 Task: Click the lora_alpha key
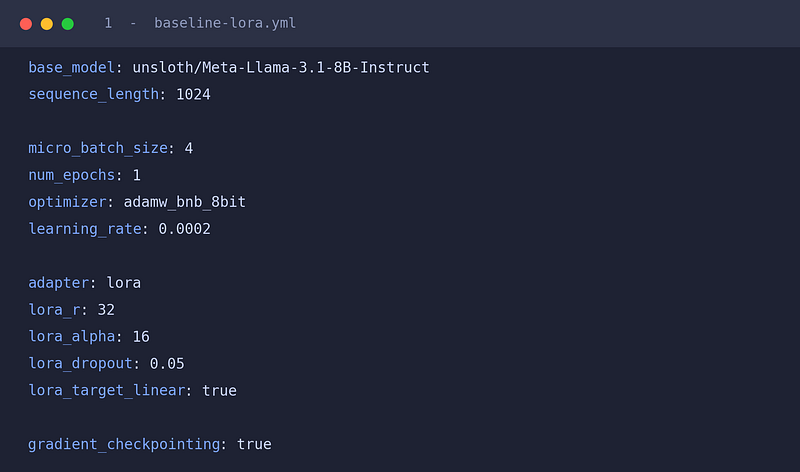[x=71, y=337]
